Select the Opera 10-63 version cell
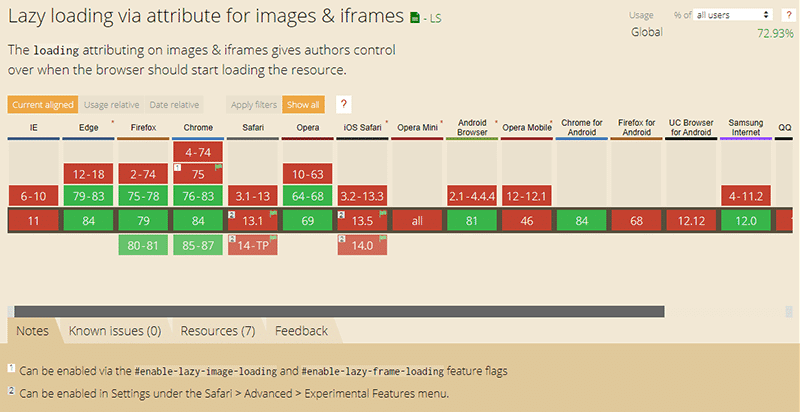 coord(308,174)
